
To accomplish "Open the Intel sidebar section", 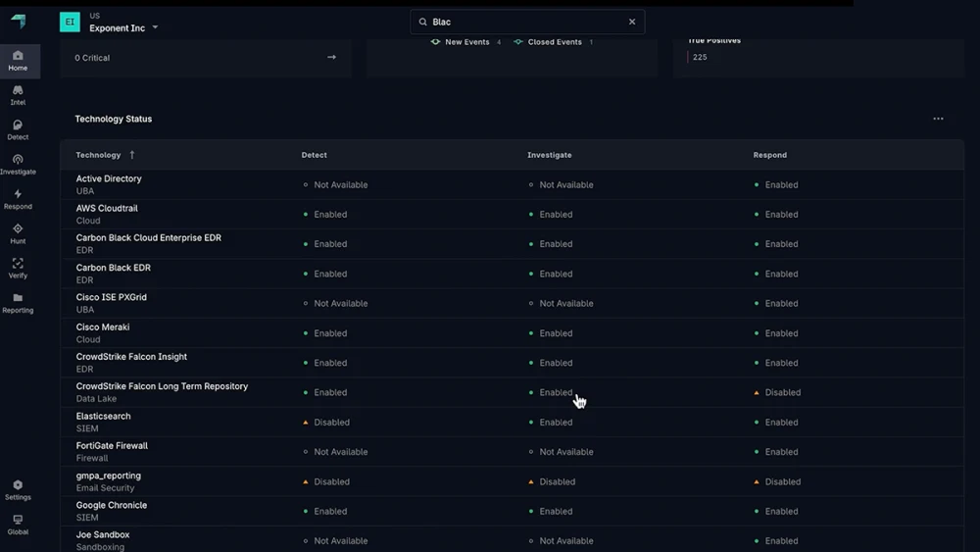I will point(18,95).
